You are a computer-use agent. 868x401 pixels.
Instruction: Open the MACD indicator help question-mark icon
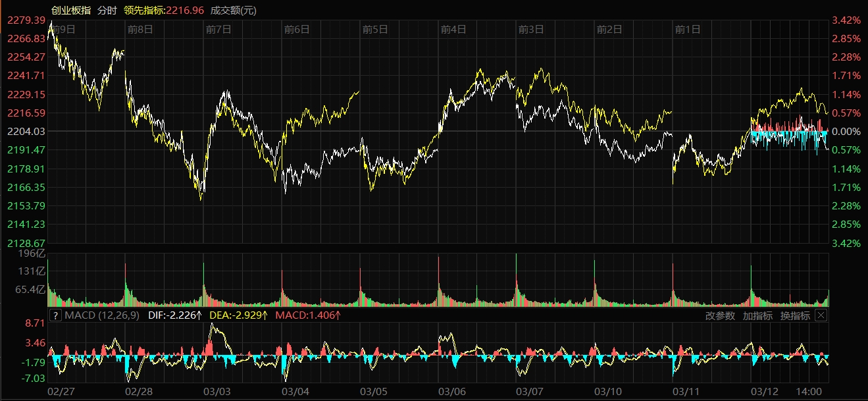pyautogui.click(x=55, y=315)
